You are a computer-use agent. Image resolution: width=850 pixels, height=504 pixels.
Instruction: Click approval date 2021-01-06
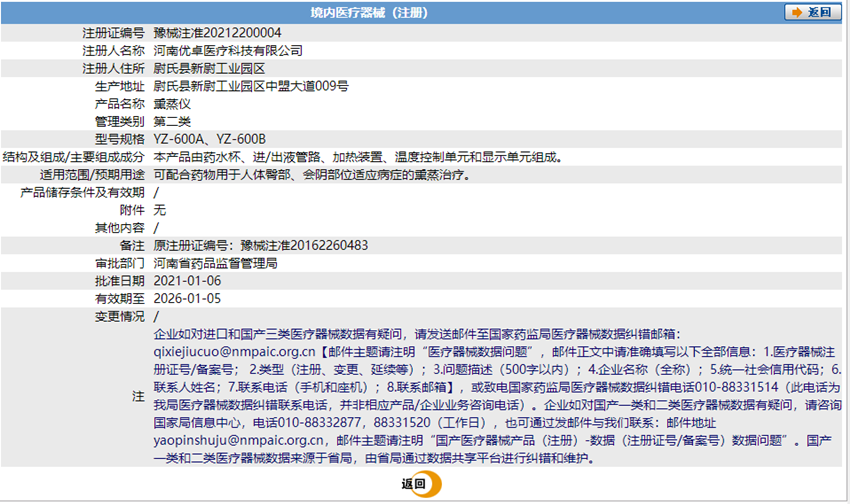[187, 281]
